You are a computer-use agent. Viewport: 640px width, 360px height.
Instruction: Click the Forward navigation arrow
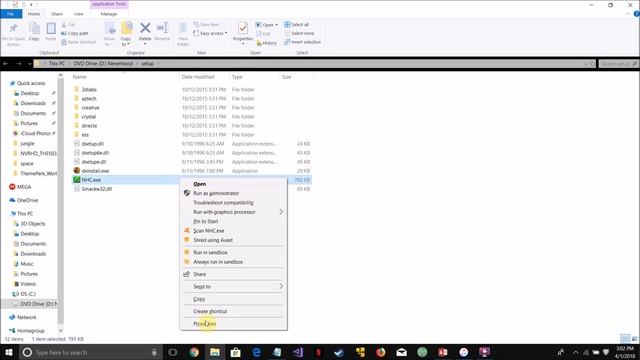click(18, 64)
